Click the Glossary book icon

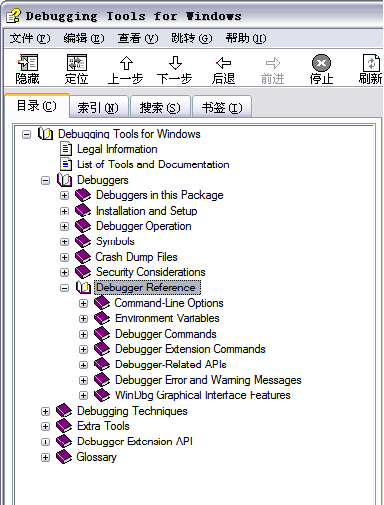pos(64,457)
